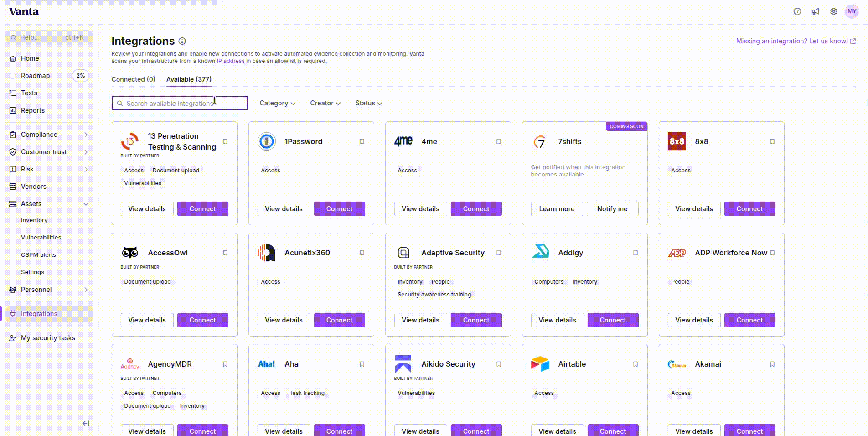Bookmark the 8x8 integration

[772, 142]
